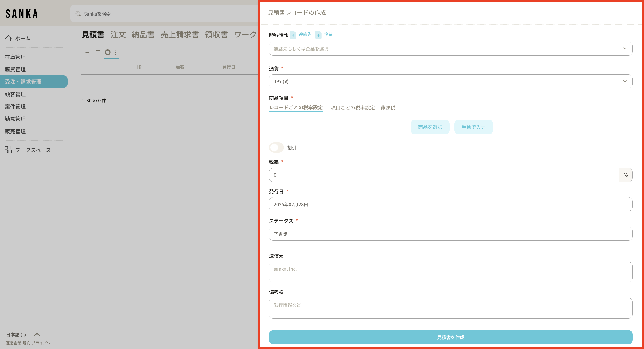Click the workspace grid icon
Viewport: 644px width, 349px height.
[8, 150]
